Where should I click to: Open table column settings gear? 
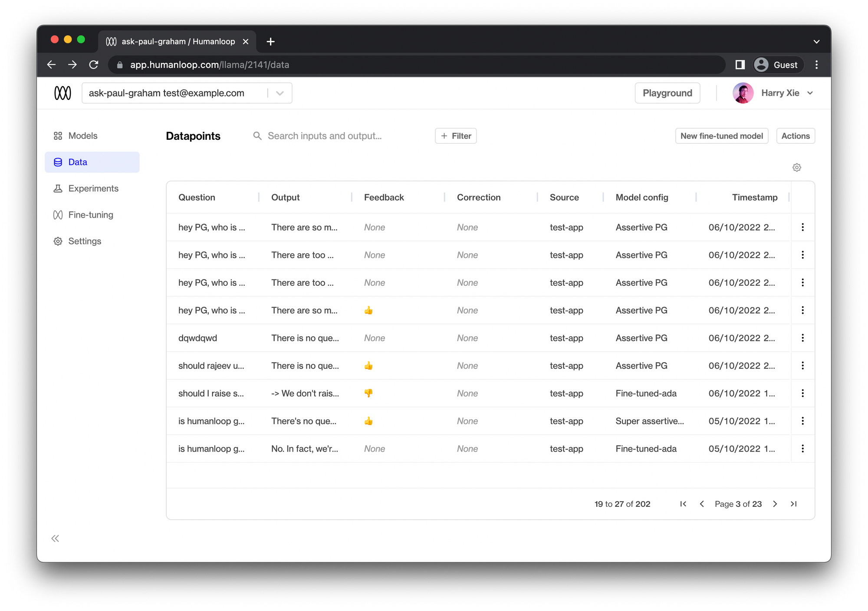(797, 168)
